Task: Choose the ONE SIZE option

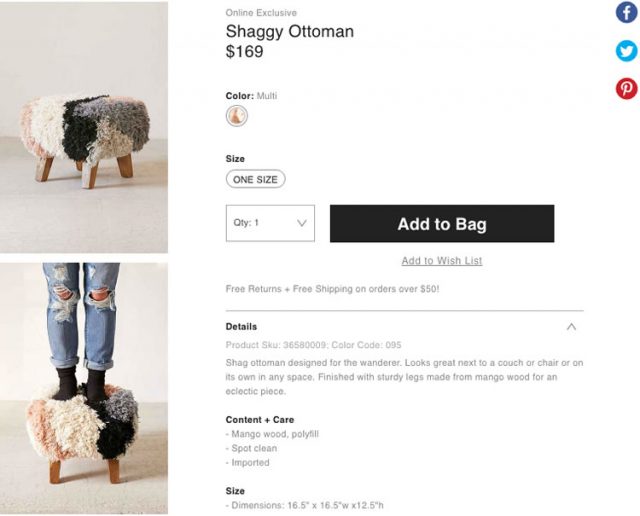Action: tap(256, 180)
